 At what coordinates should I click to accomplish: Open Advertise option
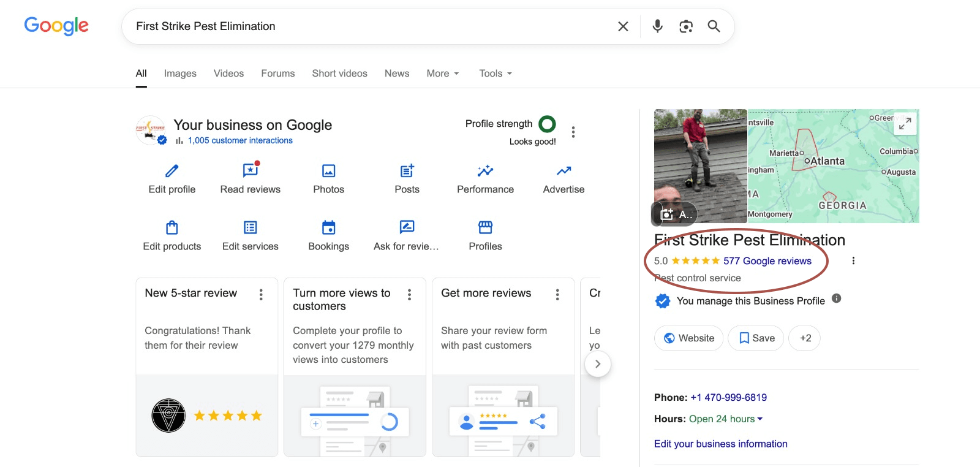coord(564,178)
